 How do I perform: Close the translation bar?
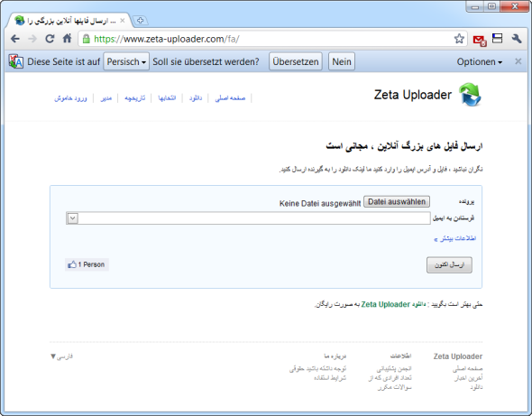[x=518, y=61]
